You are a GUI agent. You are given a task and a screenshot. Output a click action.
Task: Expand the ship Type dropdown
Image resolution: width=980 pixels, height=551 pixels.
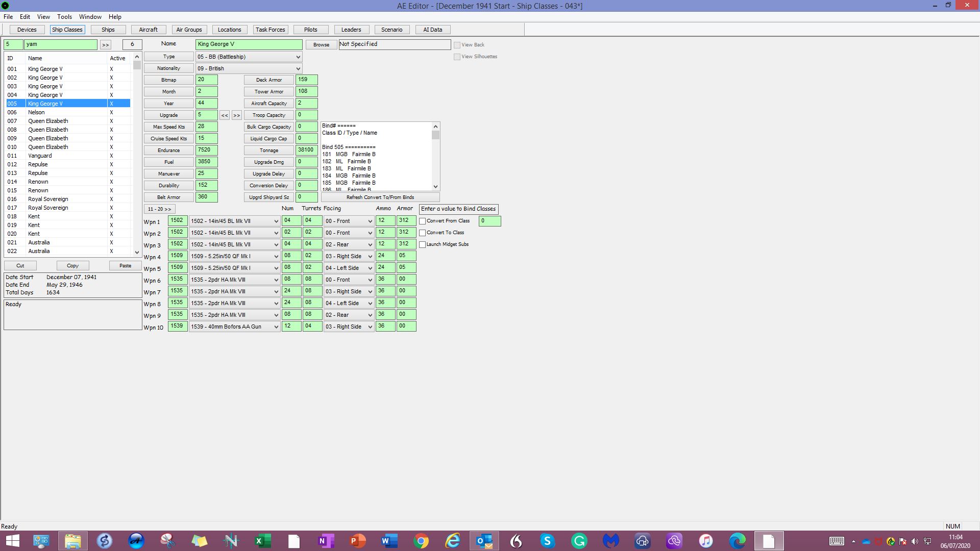coord(249,57)
